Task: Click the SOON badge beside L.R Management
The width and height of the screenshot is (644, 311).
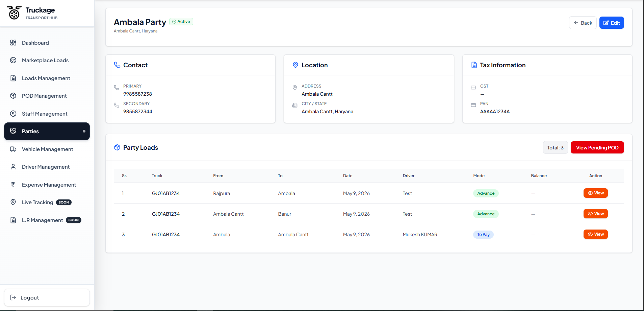Action: pos(74,220)
